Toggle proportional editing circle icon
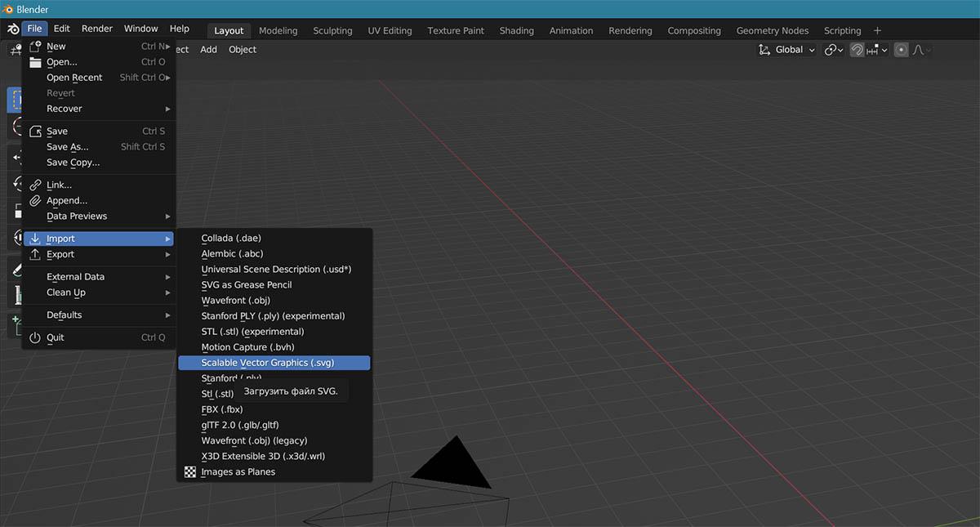This screenshot has height=527, width=980. click(x=901, y=50)
